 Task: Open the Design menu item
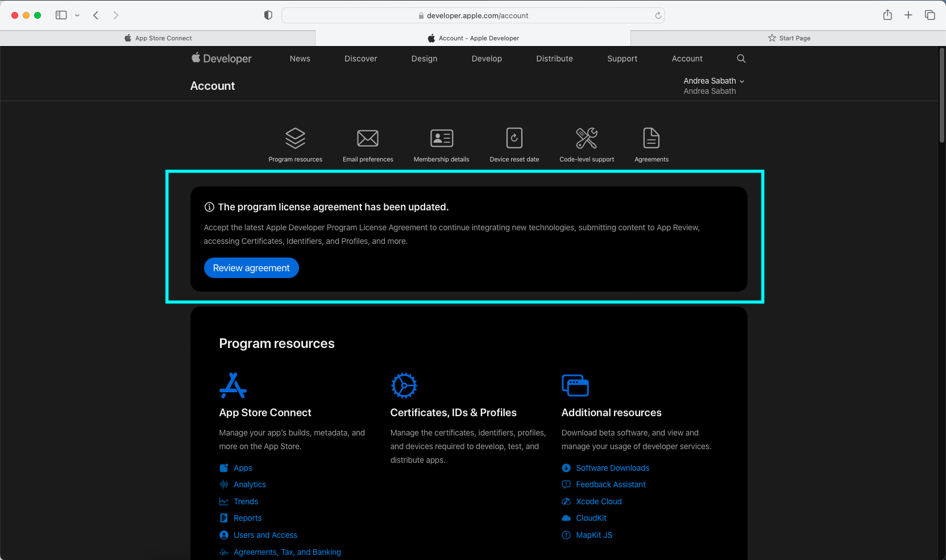425,59
